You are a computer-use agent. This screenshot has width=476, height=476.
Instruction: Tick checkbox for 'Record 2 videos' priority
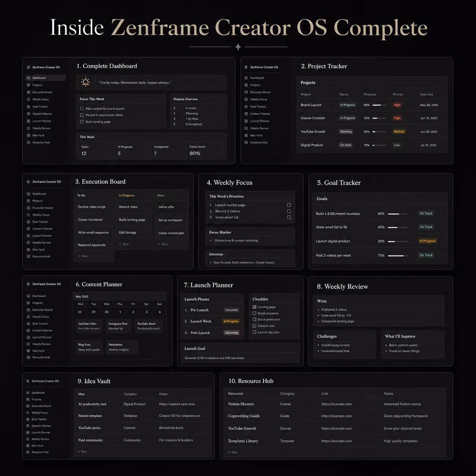(x=289, y=211)
